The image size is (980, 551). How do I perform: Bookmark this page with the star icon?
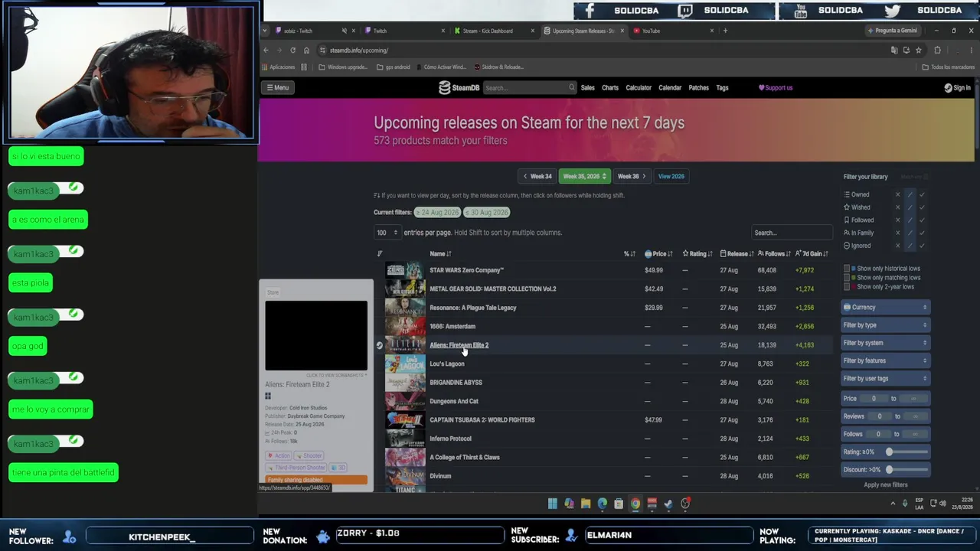click(919, 51)
